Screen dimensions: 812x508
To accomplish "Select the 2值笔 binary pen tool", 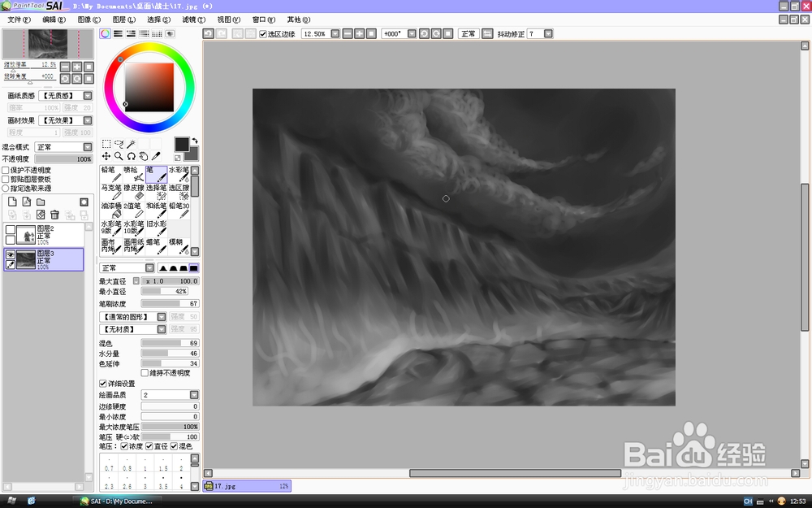I will 134,210.
